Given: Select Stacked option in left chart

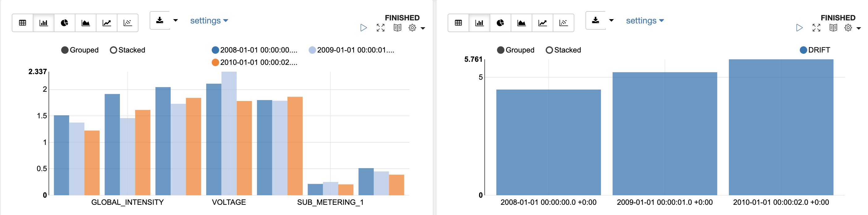Looking at the screenshot, I should [x=113, y=50].
